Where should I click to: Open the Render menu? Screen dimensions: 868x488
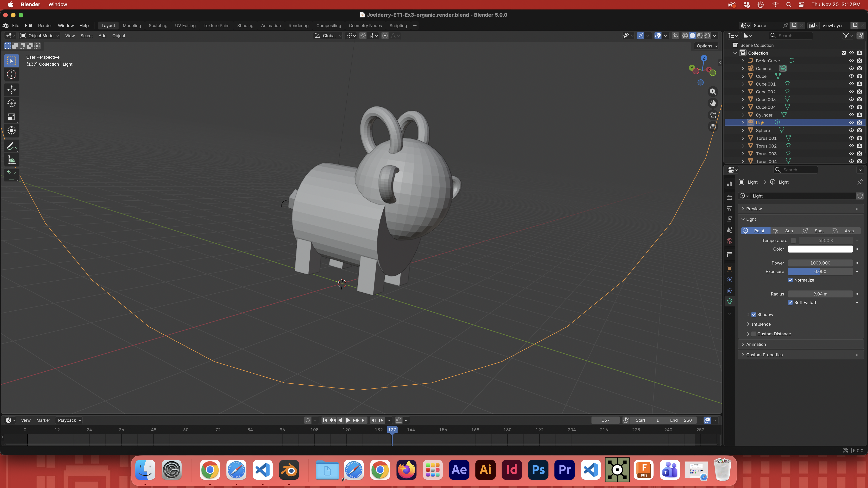tap(45, 26)
